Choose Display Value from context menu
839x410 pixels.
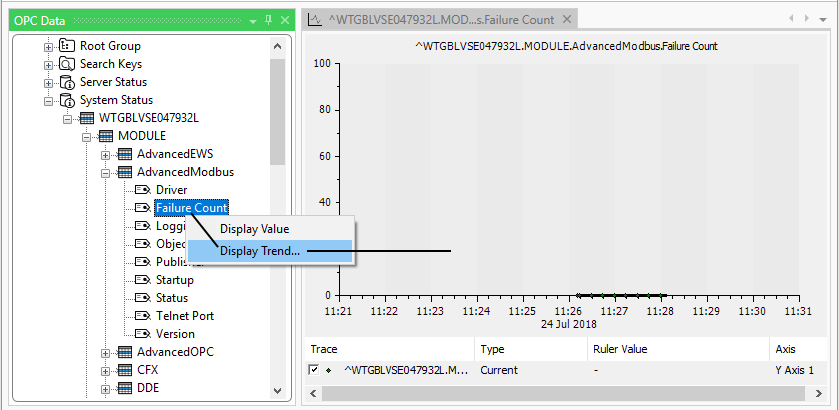254,229
